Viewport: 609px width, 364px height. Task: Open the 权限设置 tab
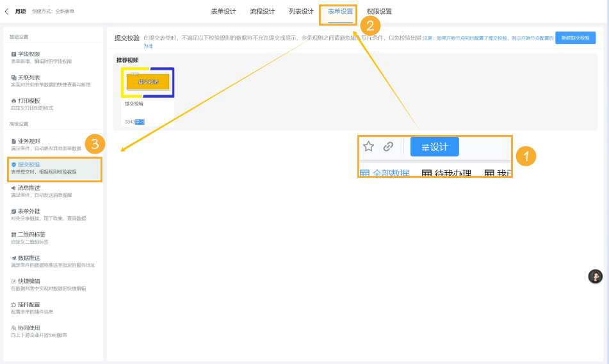coord(379,12)
